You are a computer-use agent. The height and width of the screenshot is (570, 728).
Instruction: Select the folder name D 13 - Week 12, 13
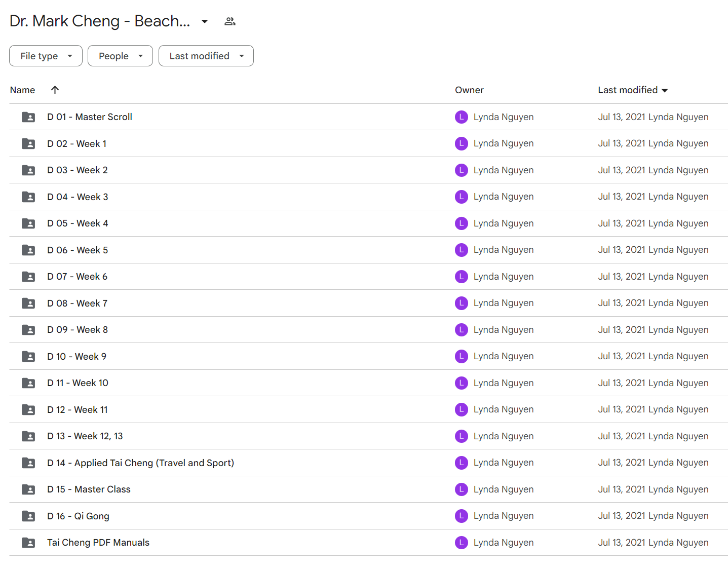pyautogui.click(x=85, y=436)
